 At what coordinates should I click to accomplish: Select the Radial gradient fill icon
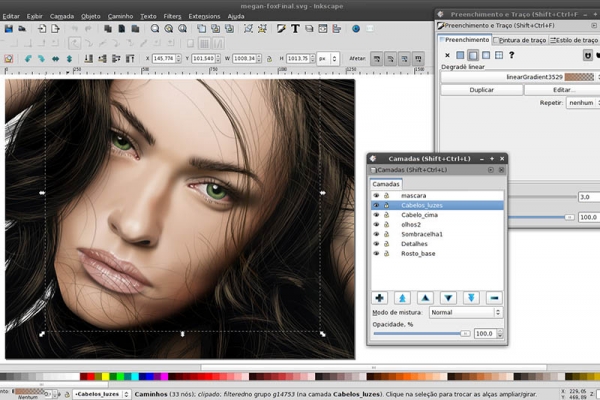486,55
